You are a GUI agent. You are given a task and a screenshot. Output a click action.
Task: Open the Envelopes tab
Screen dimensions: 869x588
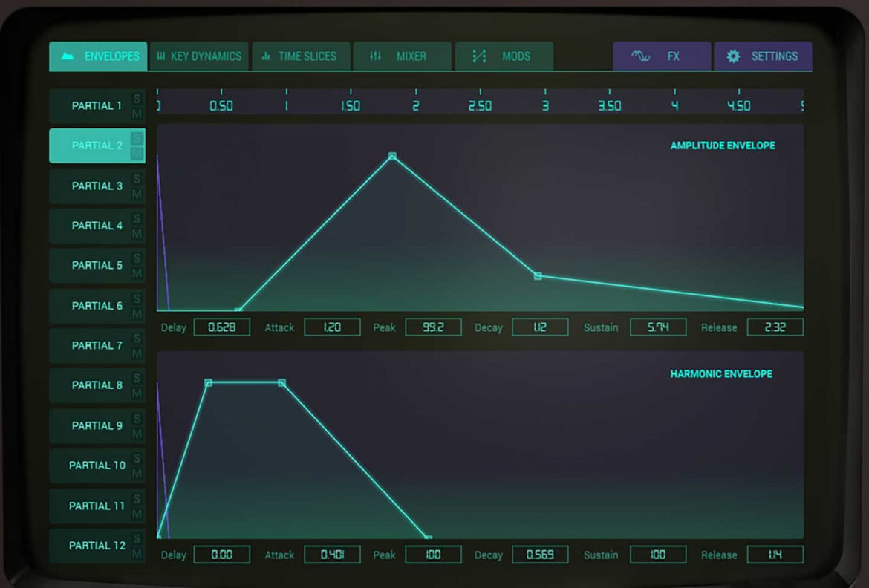[98, 56]
